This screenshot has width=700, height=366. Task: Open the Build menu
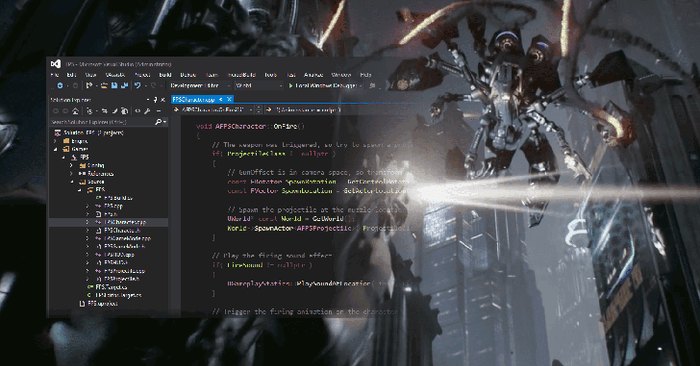(165, 75)
